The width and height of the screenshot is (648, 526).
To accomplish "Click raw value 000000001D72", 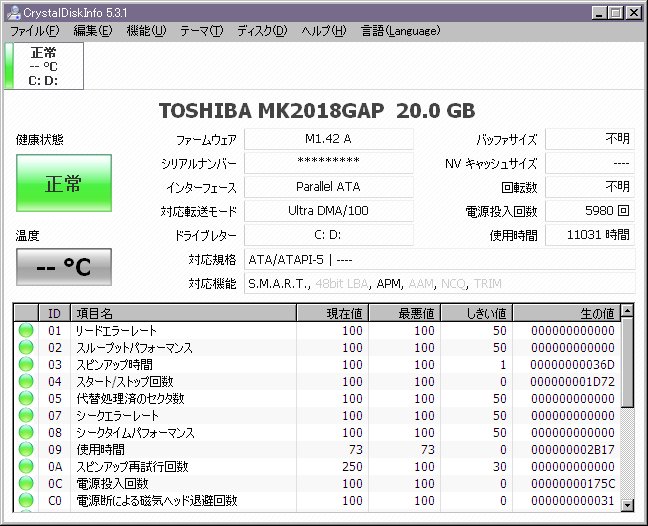I will pyautogui.click(x=573, y=382).
